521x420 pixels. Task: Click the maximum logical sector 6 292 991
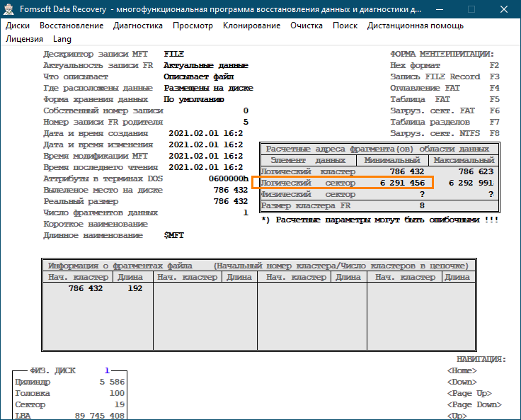click(x=471, y=183)
